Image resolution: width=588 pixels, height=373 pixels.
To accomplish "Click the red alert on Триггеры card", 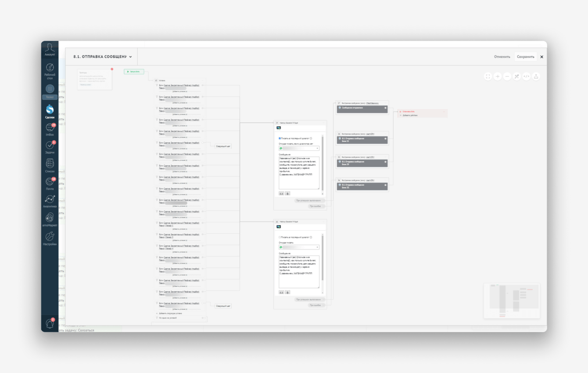I will pyautogui.click(x=112, y=69).
